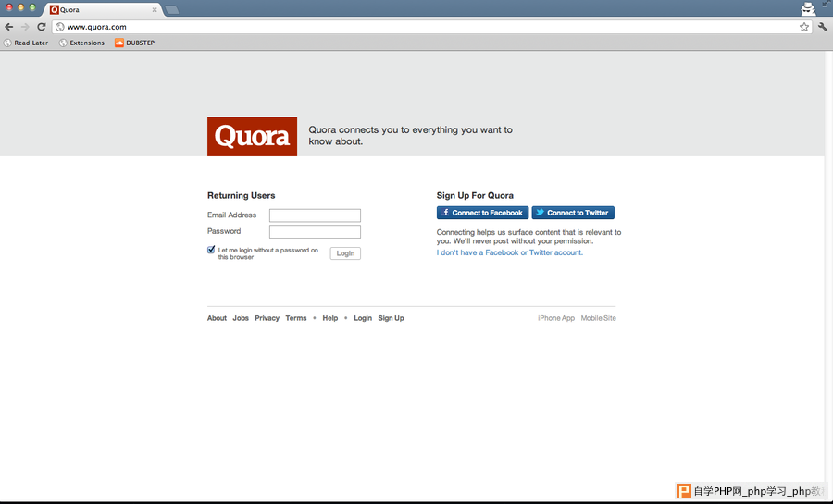Bookmark this page with the star icon
This screenshot has width=833, height=504.
pos(804,27)
